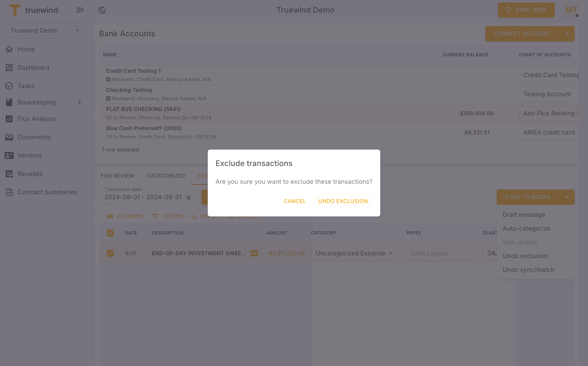The width and height of the screenshot is (588, 366).
Task: Click the Vendors contact icon
Action: 9,155
